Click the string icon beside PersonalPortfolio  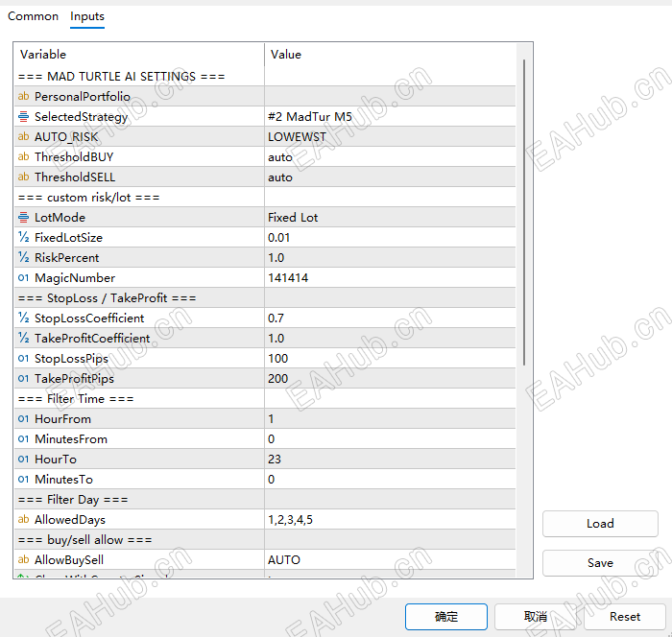(24, 96)
